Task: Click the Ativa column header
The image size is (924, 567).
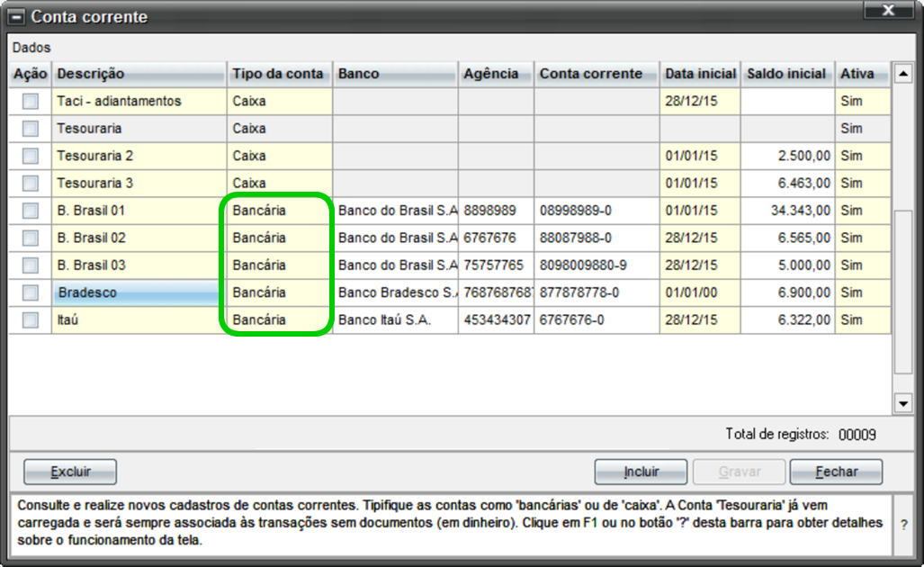Action: [x=863, y=74]
